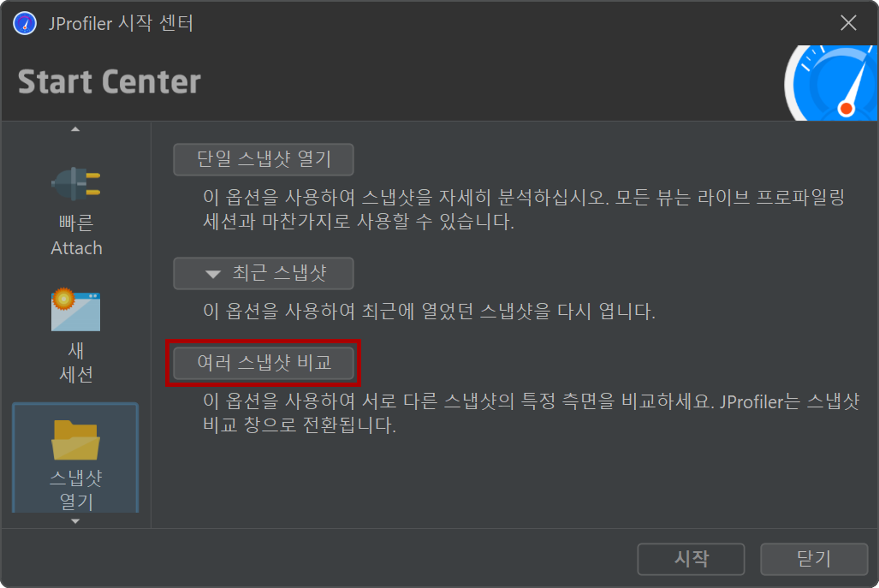Open the 새 세션 window icon

coord(75,310)
